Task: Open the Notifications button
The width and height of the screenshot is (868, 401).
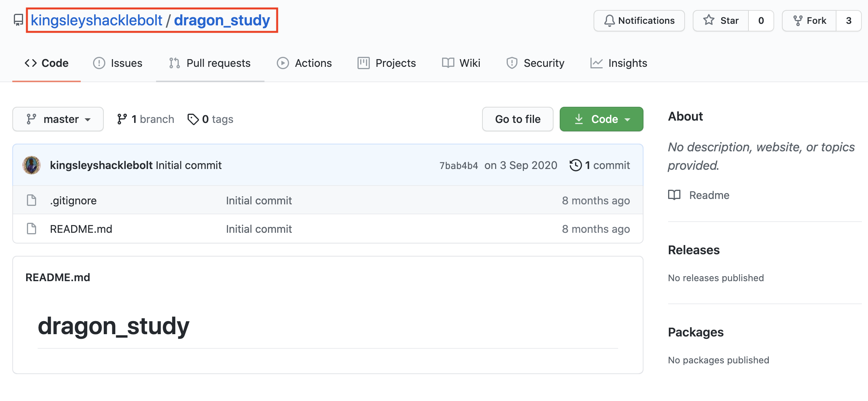Action: (x=639, y=21)
